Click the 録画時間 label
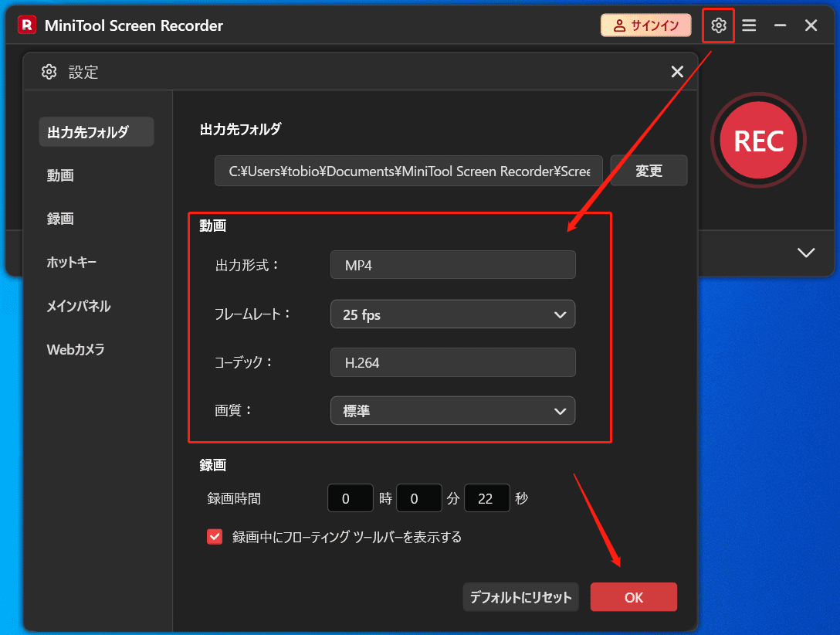This screenshot has width=840, height=635. point(234,498)
